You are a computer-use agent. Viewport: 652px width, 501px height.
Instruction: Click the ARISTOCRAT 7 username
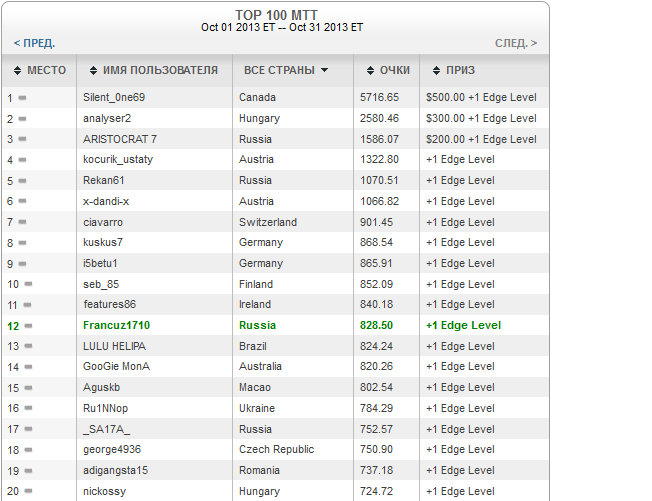coord(120,139)
